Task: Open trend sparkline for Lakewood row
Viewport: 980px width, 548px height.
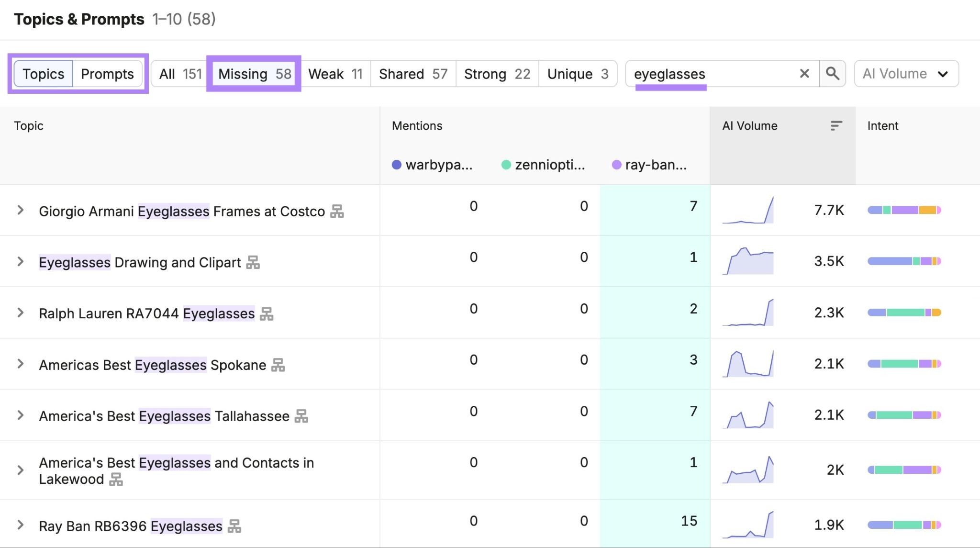Action: 748,470
